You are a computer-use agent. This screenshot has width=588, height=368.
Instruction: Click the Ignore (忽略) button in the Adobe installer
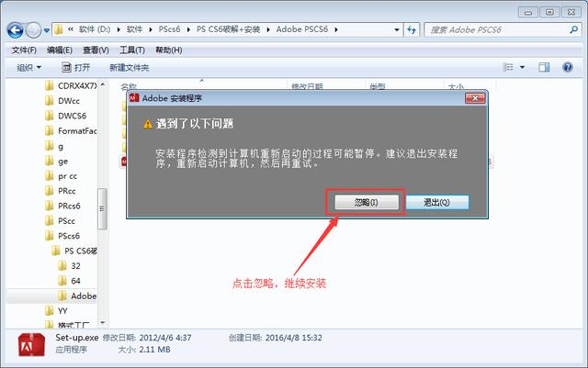(x=367, y=203)
